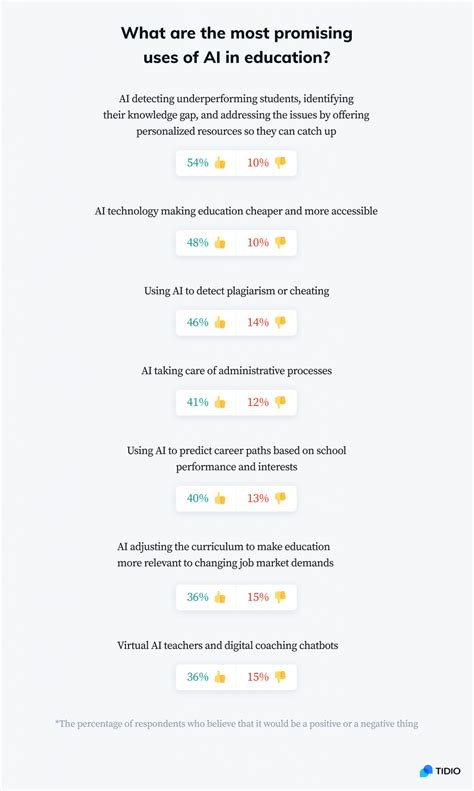Click thumbs-down icon beside 14%
This screenshot has height=791, width=474.
[x=280, y=322]
